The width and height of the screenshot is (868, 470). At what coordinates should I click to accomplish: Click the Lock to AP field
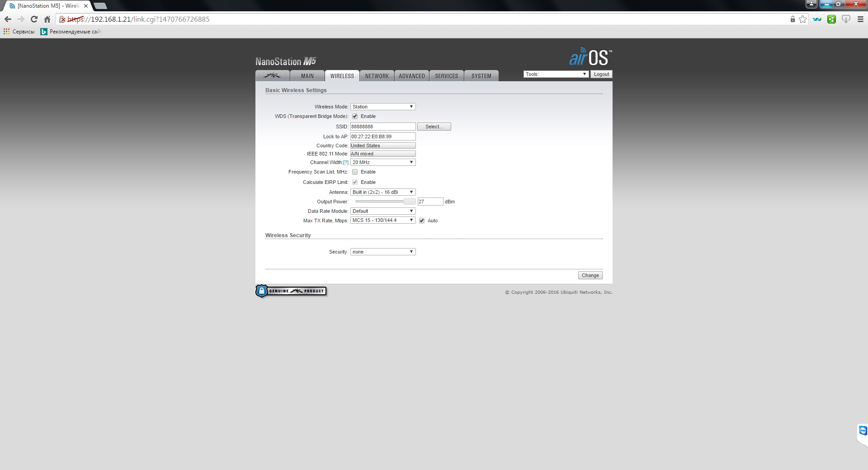[383, 136]
